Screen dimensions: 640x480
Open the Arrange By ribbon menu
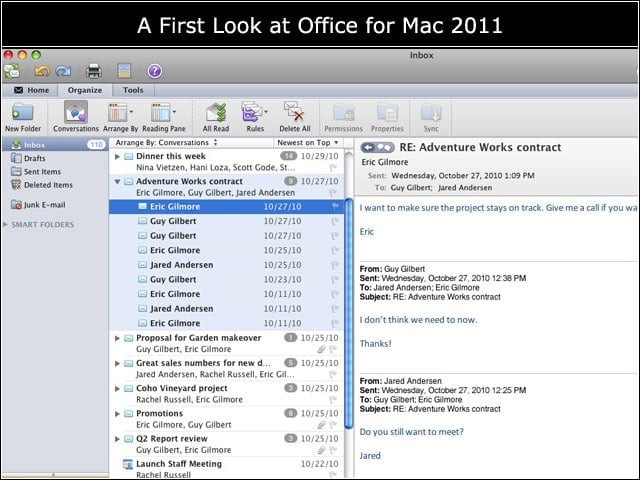[x=120, y=118]
